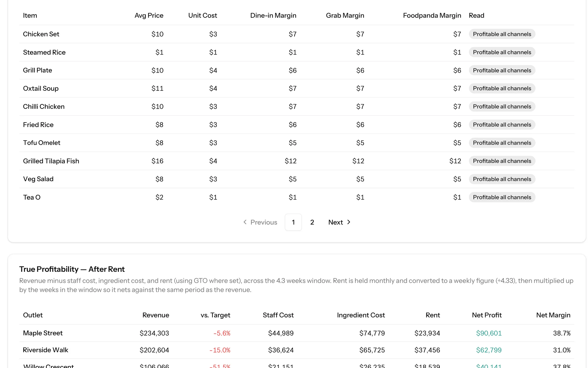Image resolution: width=588 pixels, height=368 pixels.
Task: Click Maple Street's $90,601 net profit
Action: (x=489, y=333)
